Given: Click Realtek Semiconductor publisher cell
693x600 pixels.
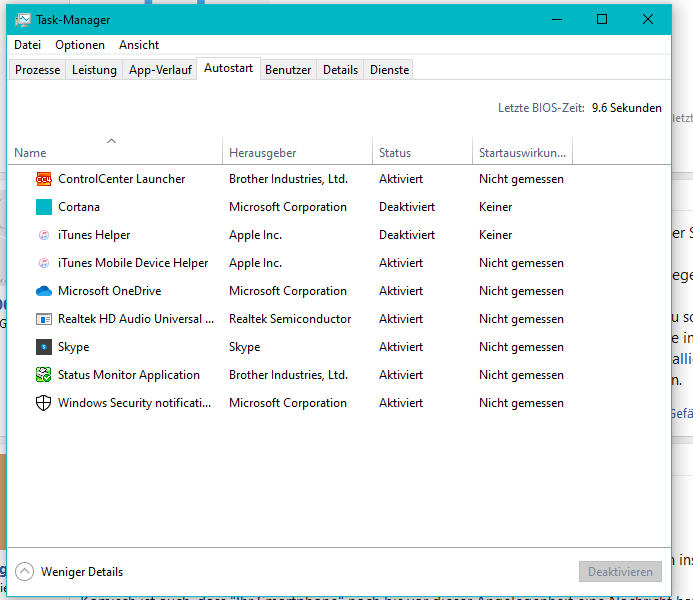Looking at the screenshot, I should click(x=290, y=319).
